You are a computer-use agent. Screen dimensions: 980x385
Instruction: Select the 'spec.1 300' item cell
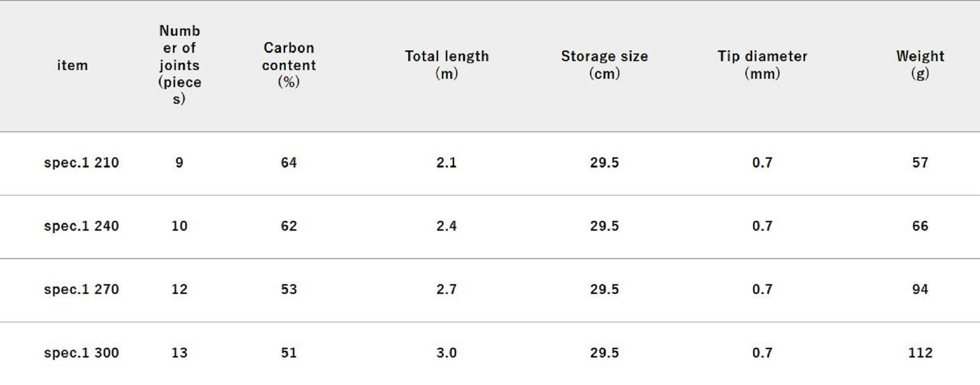click(81, 353)
